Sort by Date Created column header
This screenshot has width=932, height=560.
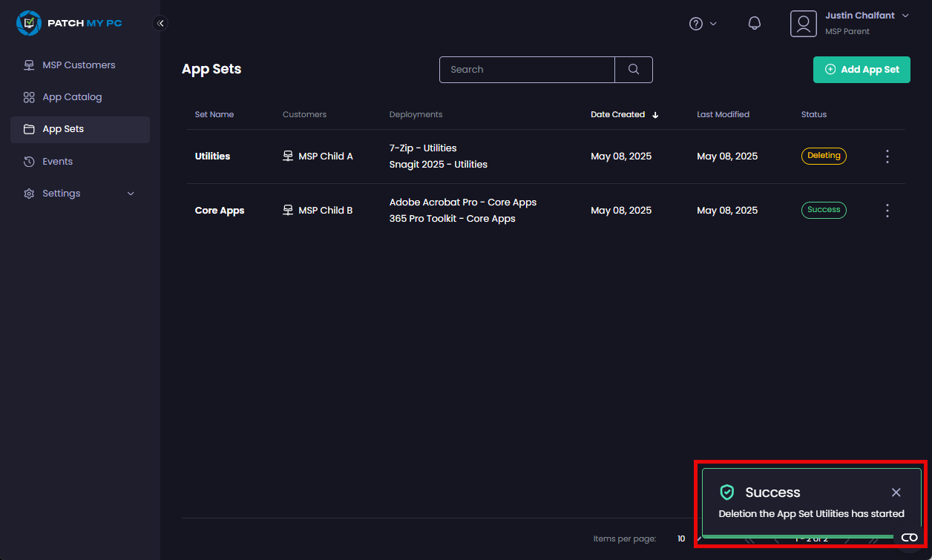tap(618, 115)
